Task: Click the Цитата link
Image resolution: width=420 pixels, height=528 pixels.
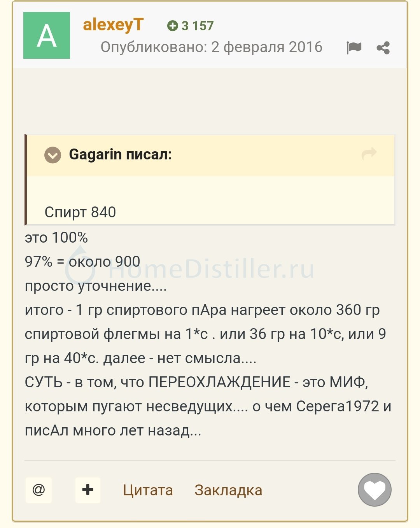Action: tap(148, 490)
